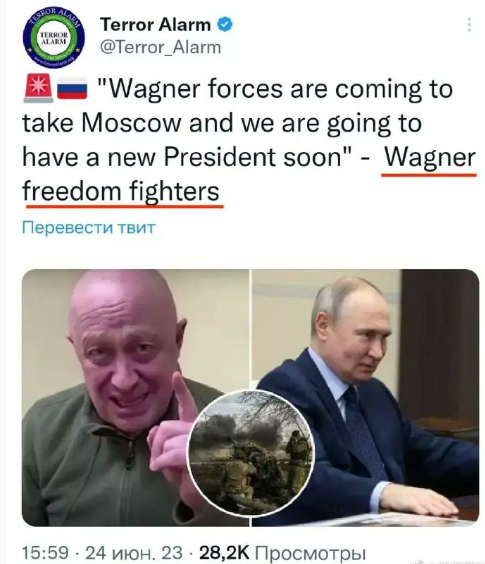
Task: Click the take Moscow text line
Action: coord(222,123)
